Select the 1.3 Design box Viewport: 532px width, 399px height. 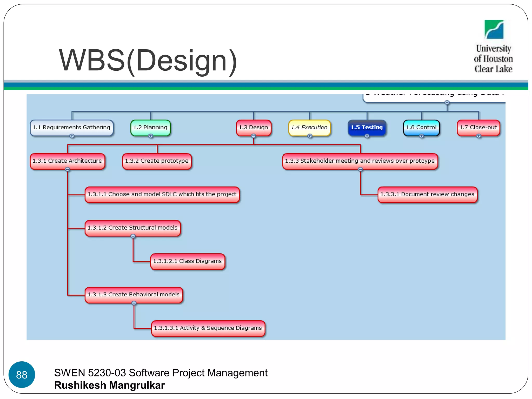click(254, 128)
